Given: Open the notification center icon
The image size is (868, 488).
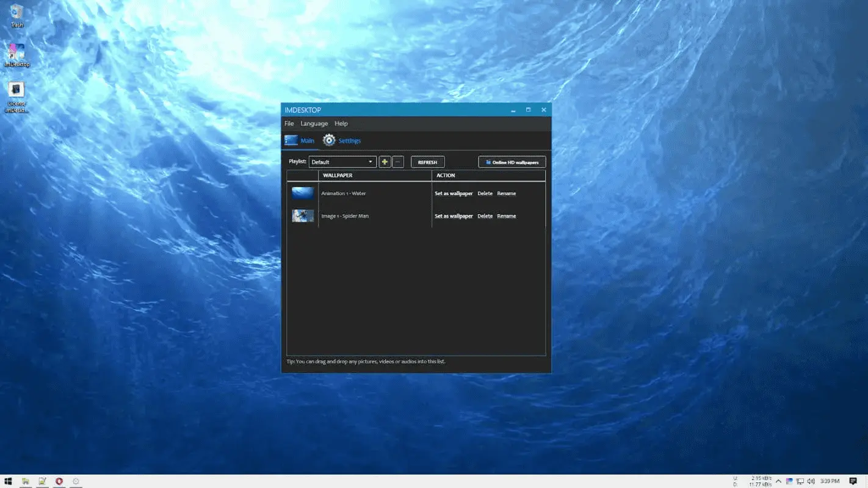Looking at the screenshot, I should click(x=853, y=481).
